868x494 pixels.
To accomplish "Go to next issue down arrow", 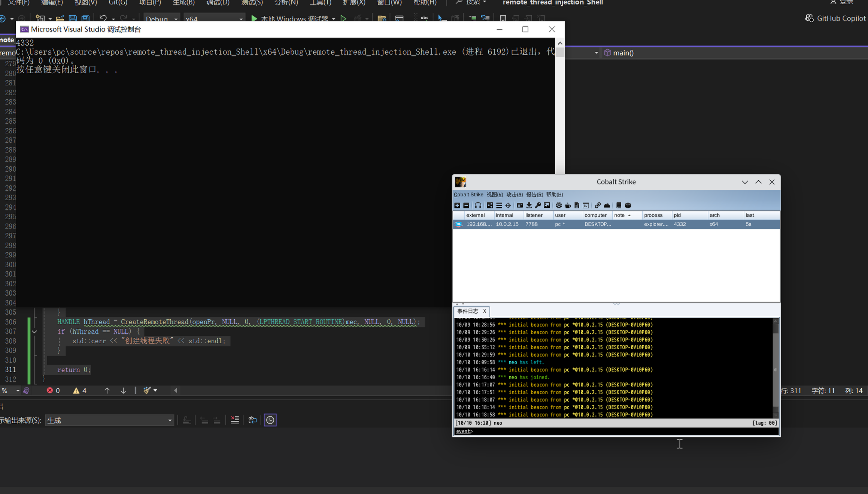I will (x=123, y=391).
